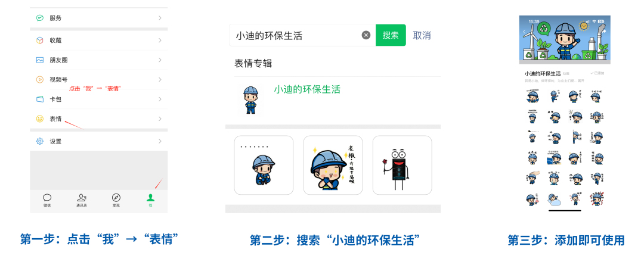This screenshot has height=265, width=644.
Task: Open the 小迪的环保生活 sticker album result
Action: (x=333, y=100)
